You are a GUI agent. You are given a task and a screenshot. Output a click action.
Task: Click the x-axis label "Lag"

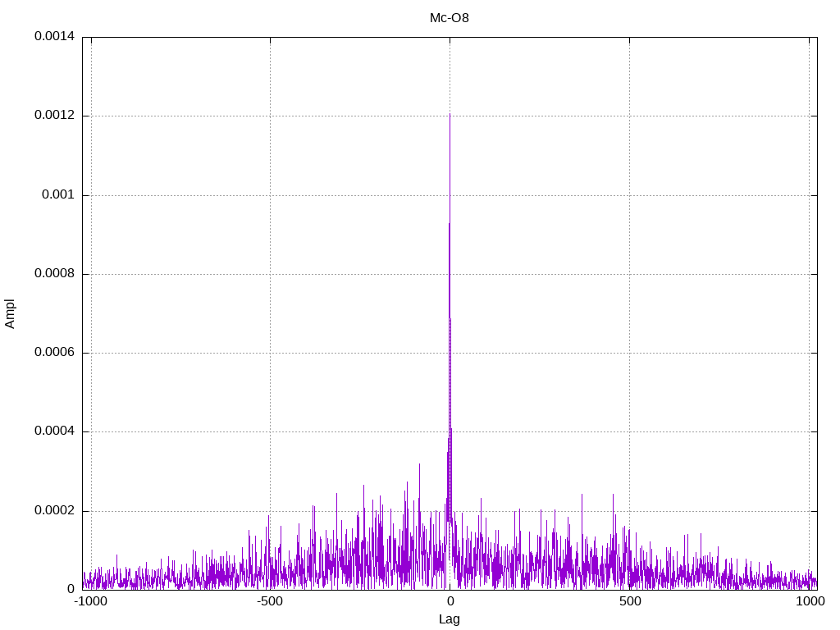coord(449,619)
